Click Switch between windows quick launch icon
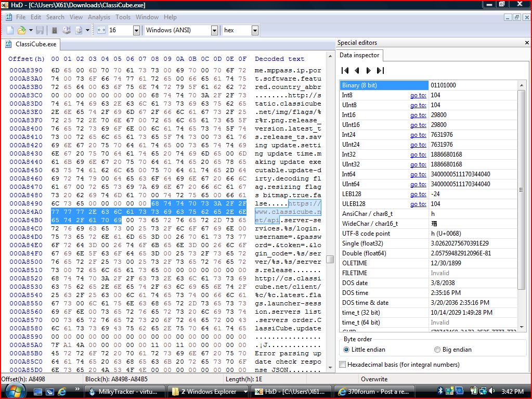The image size is (532, 399). 50,392
